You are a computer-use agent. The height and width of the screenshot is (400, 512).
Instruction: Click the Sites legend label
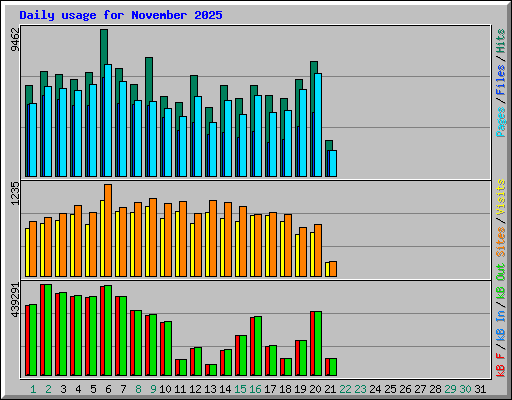[x=501, y=242]
